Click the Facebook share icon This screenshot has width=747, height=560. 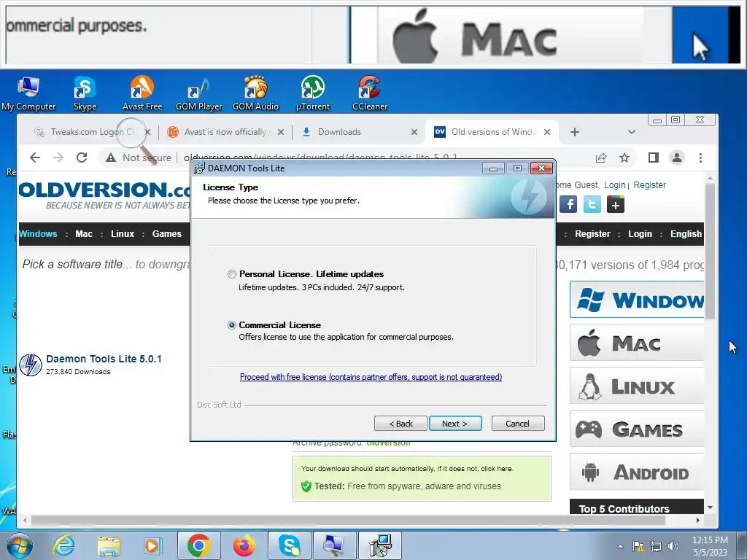pos(568,205)
